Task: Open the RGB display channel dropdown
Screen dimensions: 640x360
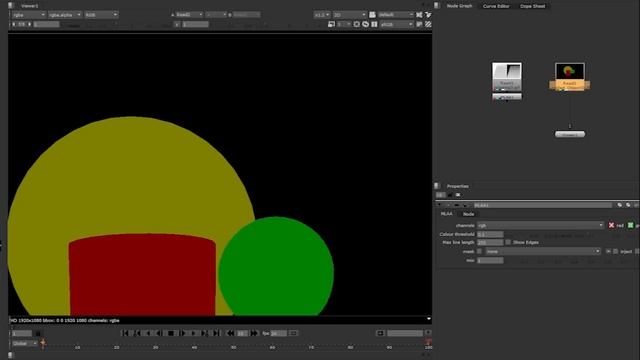Action: point(101,15)
